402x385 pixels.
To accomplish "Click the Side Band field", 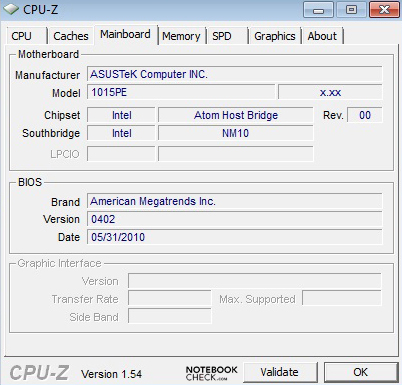I will pyautogui.click(x=170, y=316).
